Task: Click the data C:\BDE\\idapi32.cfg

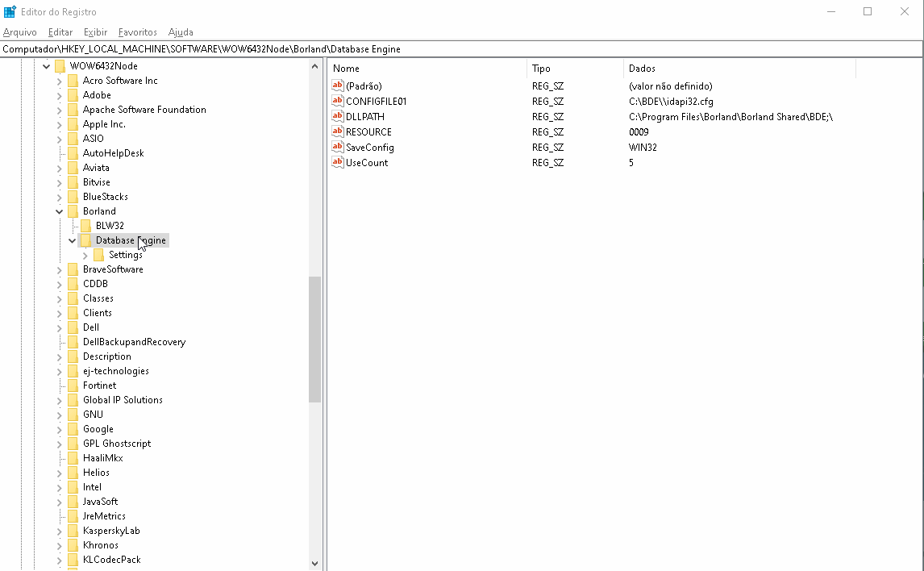Action: point(671,102)
